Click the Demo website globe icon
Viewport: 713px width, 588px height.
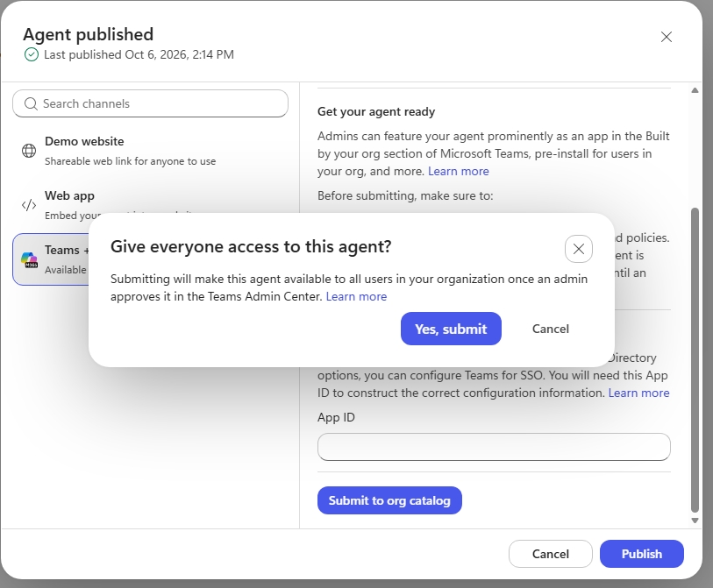29,151
